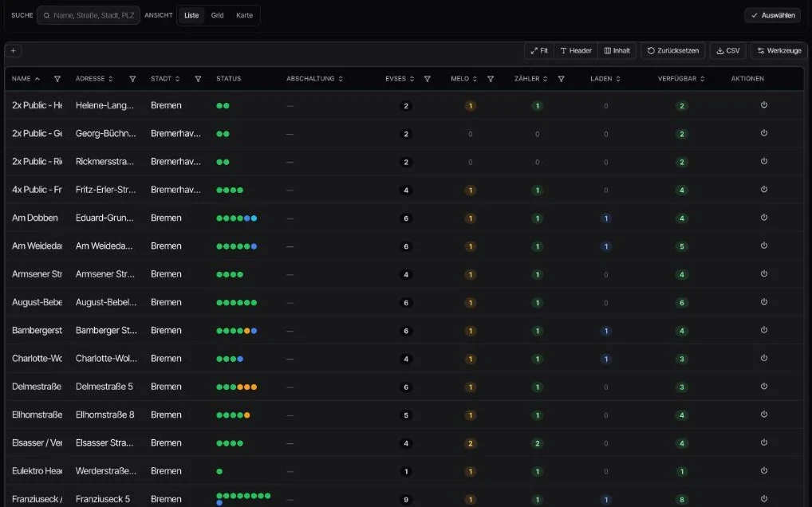Focus the search field for Name, Straße, Stadt

tap(89, 15)
